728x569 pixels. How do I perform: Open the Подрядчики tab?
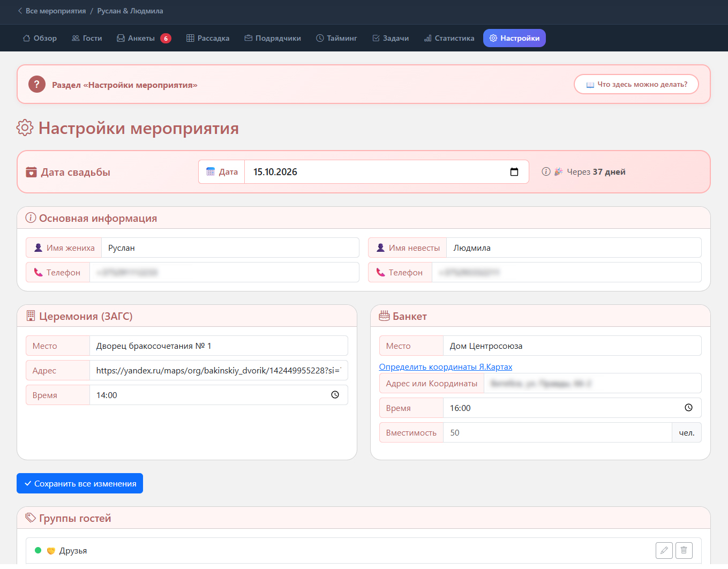pos(273,38)
